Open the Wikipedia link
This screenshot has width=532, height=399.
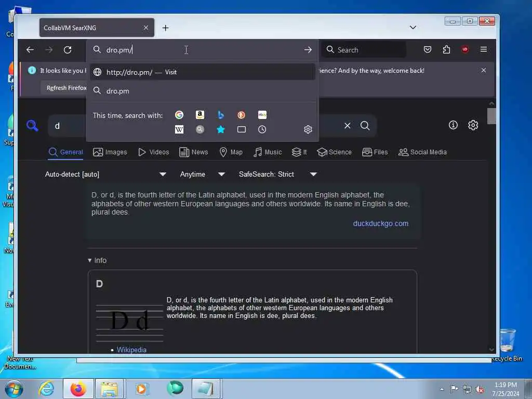click(131, 350)
